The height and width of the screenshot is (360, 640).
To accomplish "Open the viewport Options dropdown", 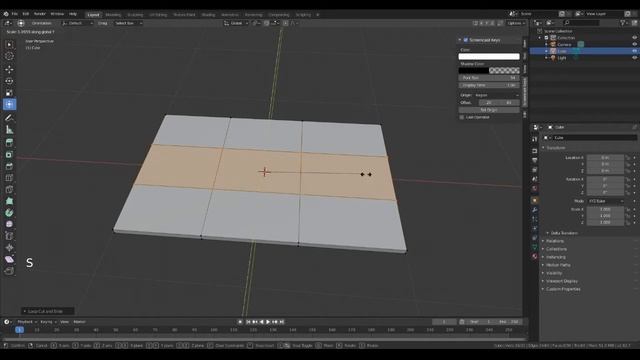I will (516, 23).
